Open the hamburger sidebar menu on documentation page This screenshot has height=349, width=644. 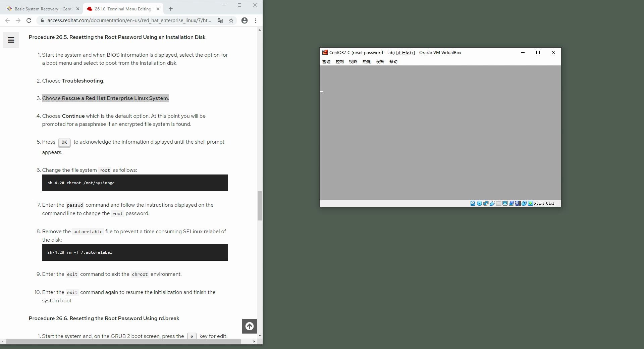[11, 40]
